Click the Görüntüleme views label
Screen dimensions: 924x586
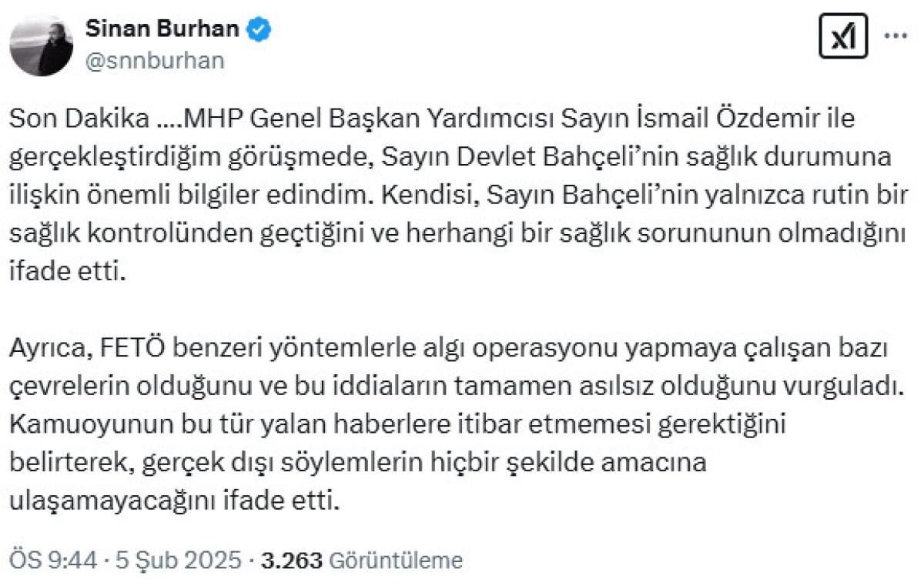click(396, 560)
